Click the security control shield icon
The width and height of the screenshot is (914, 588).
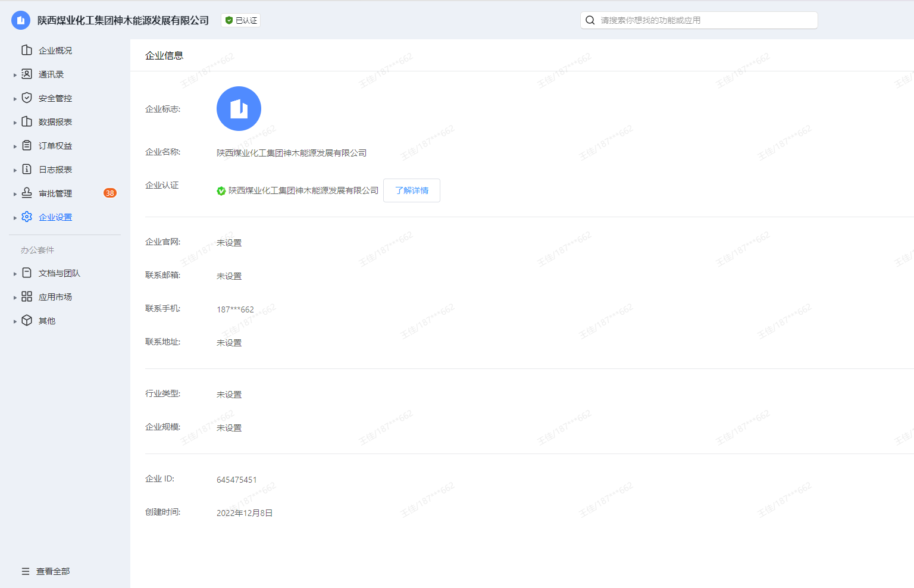pos(27,98)
